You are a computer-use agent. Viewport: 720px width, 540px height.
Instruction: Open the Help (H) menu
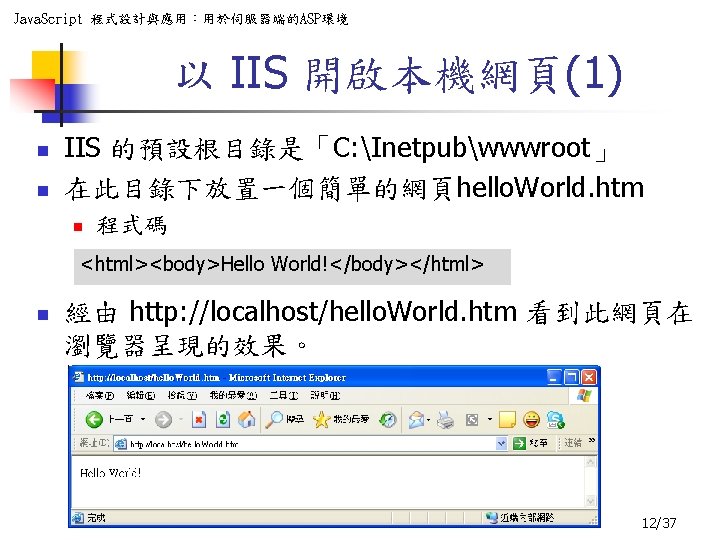click(x=325, y=395)
